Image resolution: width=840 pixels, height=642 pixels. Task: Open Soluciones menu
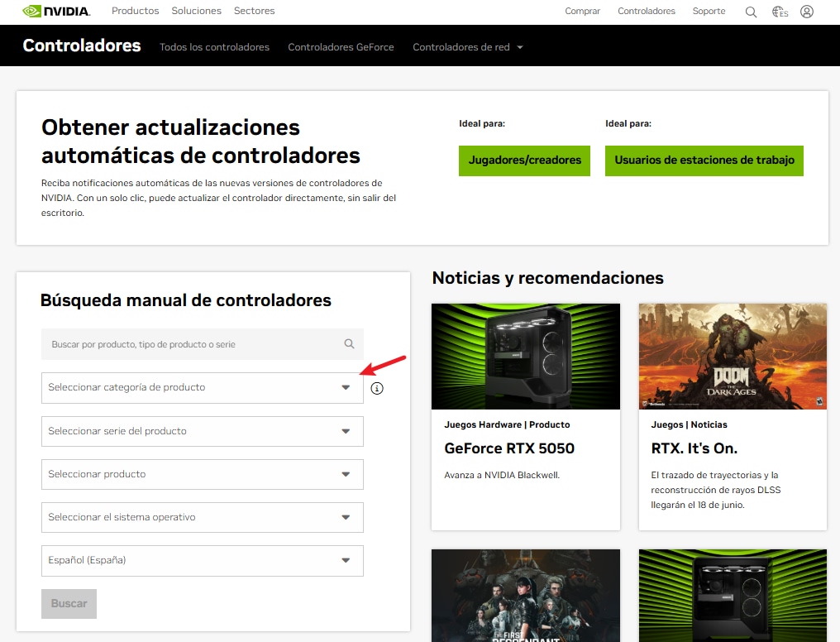click(x=196, y=11)
